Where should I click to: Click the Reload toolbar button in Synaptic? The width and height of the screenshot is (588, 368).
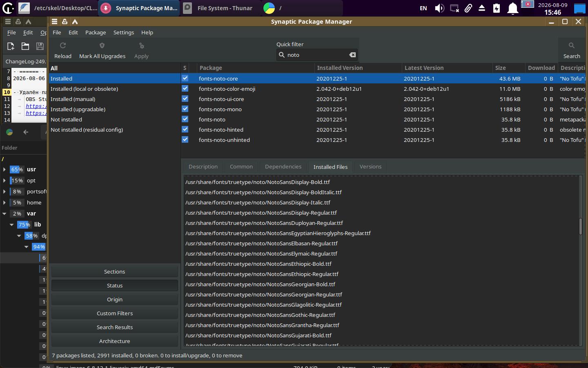(63, 51)
